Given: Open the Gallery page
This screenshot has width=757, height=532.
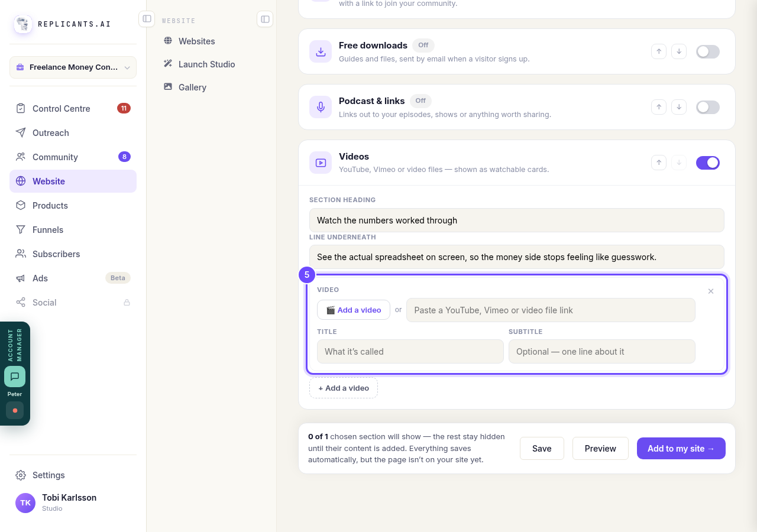Looking at the screenshot, I should click(x=211, y=87).
